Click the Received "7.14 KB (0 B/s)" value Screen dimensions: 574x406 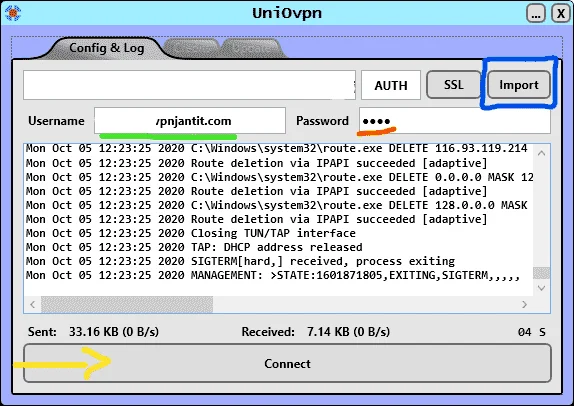coord(348,332)
